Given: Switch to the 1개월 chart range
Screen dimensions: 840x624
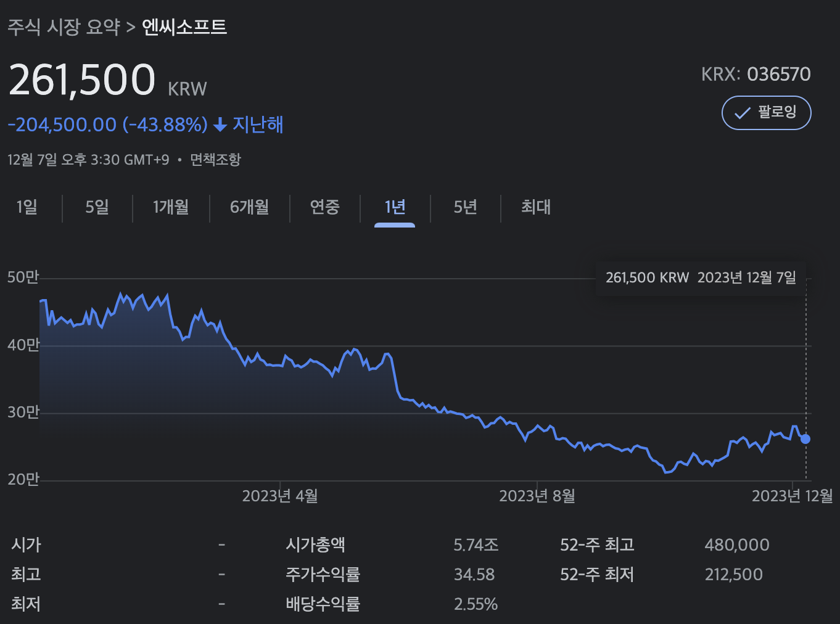Looking at the screenshot, I should (171, 207).
